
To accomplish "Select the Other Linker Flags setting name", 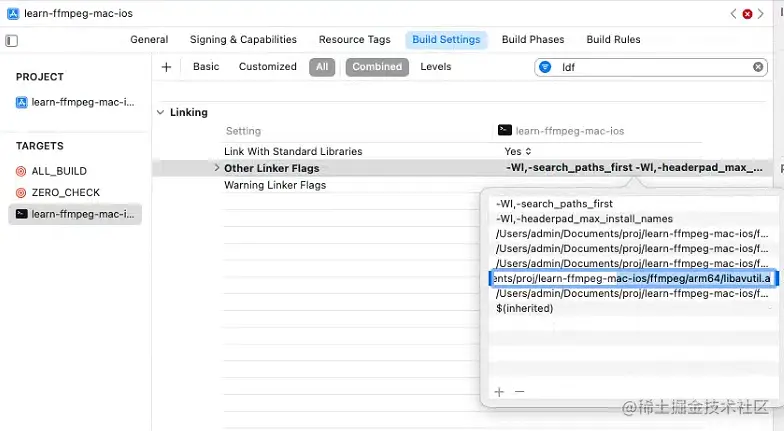I will [272, 168].
